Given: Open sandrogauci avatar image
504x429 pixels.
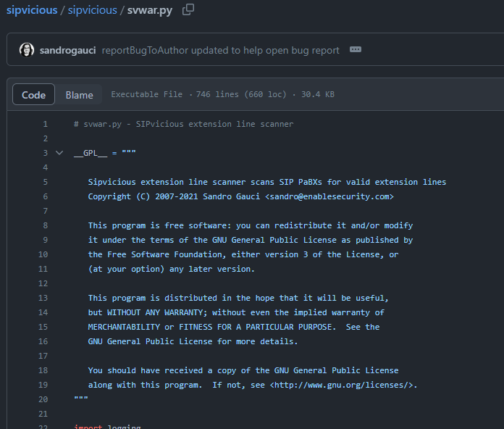Looking at the screenshot, I should pyautogui.click(x=27, y=50).
